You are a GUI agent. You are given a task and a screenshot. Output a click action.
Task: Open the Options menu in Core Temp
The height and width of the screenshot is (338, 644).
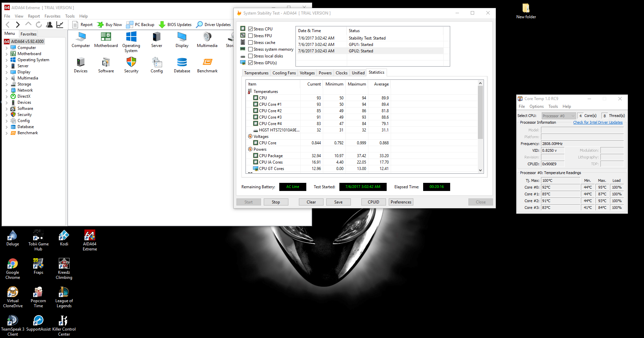(536, 106)
